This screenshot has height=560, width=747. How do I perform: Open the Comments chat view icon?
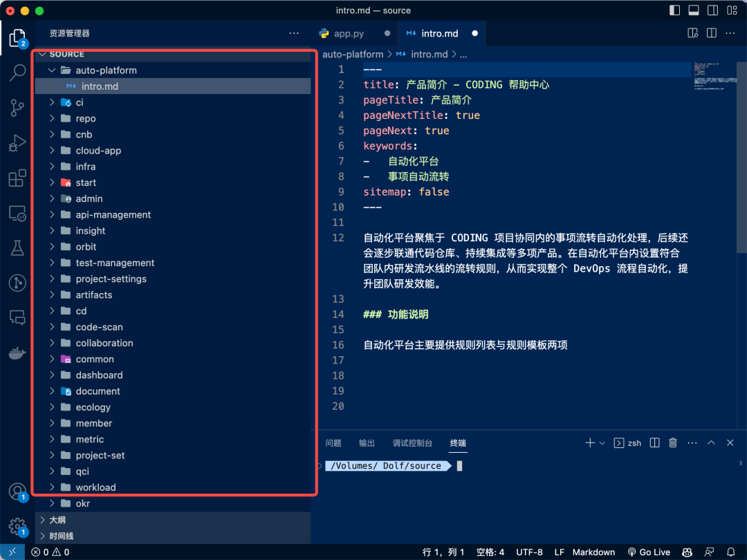(x=17, y=317)
